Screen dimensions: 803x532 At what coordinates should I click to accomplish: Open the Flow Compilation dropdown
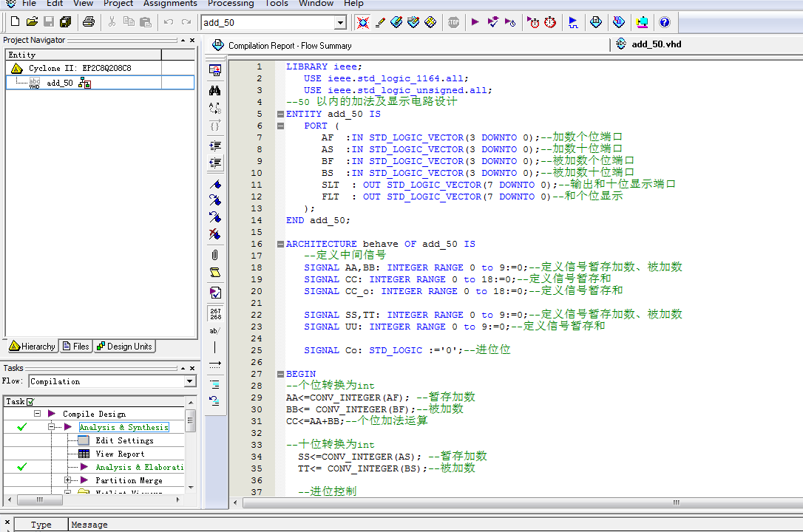[190, 381]
